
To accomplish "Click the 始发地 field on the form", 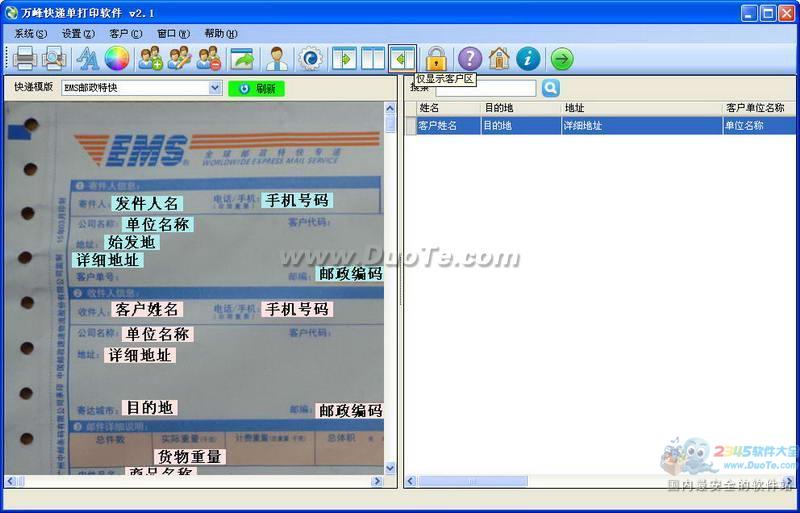I will point(132,242).
